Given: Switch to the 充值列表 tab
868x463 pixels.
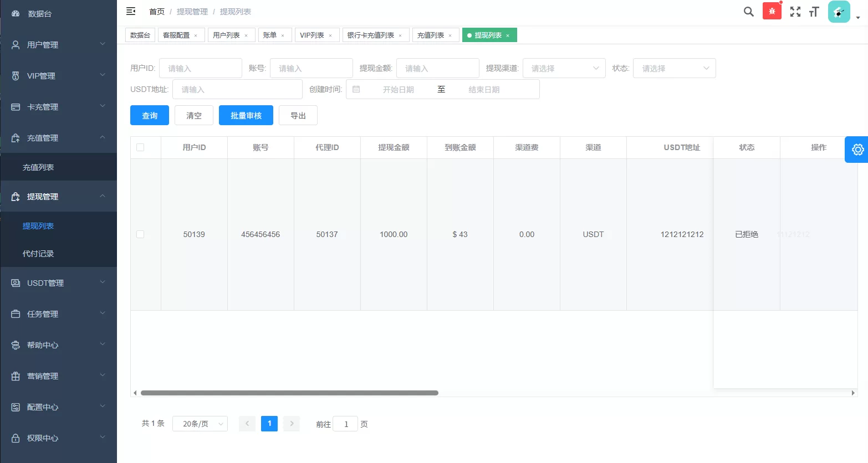Looking at the screenshot, I should (431, 34).
